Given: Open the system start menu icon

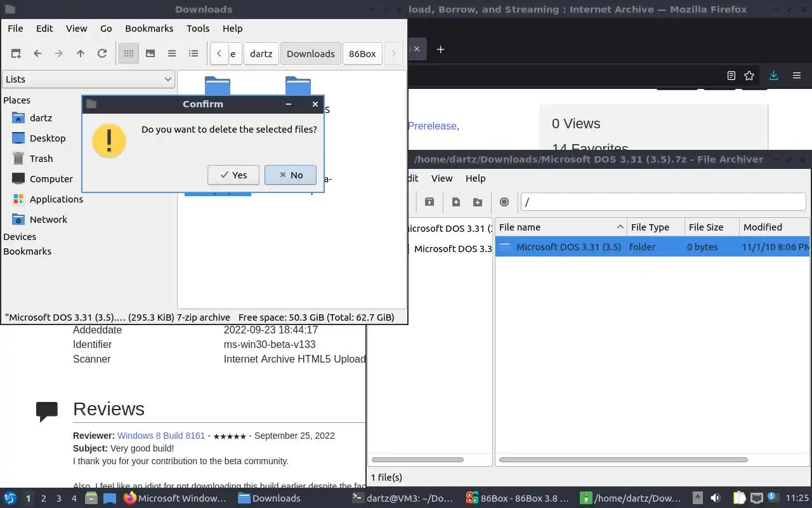Looking at the screenshot, I should click(x=10, y=498).
